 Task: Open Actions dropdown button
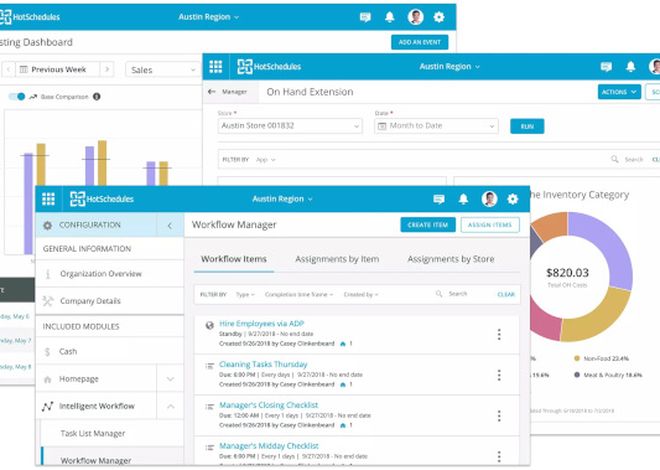[x=619, y=92]
